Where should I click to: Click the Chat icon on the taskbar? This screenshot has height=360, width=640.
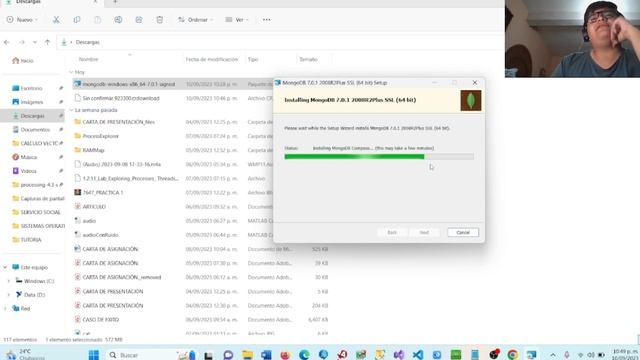click(228, 355)
